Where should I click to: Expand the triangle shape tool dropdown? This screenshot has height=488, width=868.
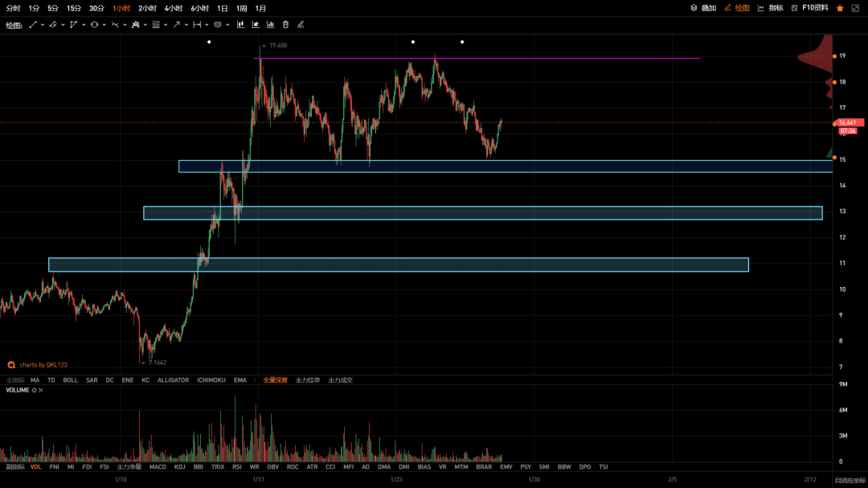pos(84,25)
